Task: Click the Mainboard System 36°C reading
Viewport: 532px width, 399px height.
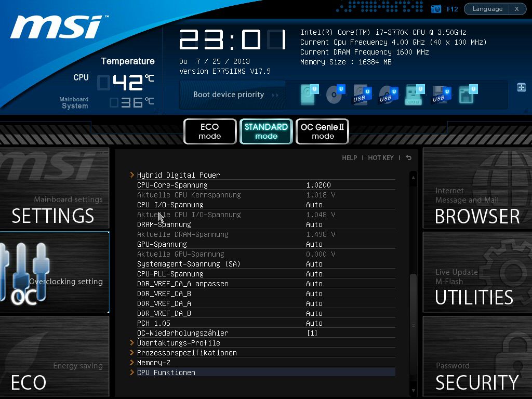Action: click(131, 102)
